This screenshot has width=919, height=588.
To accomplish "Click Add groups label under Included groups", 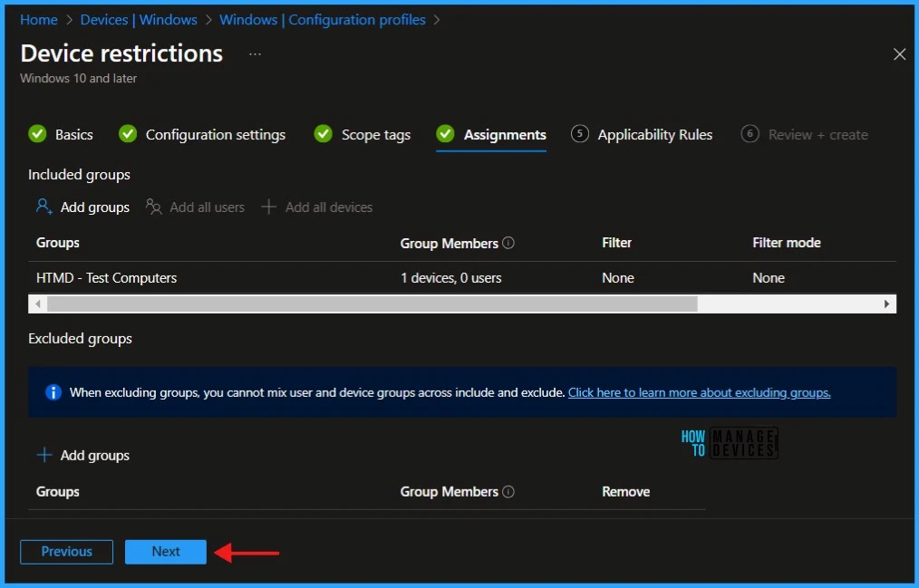I will pyautogui.click(x=95, y=207).
